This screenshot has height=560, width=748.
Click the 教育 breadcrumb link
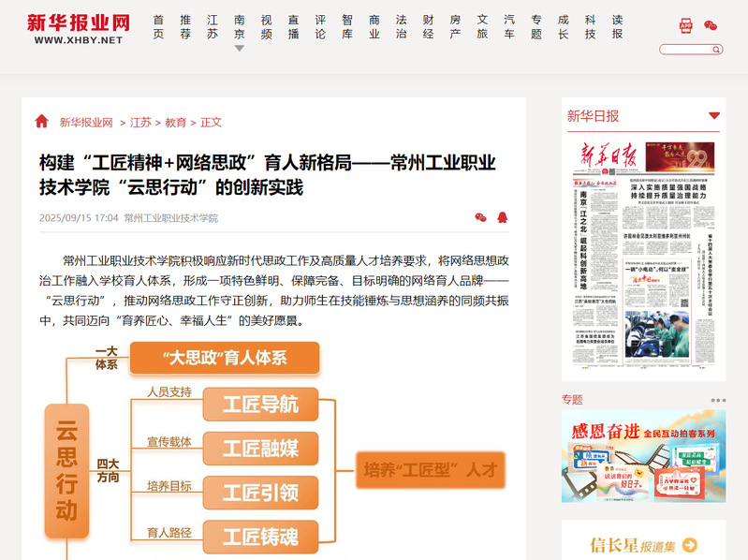tap(175, 122)
